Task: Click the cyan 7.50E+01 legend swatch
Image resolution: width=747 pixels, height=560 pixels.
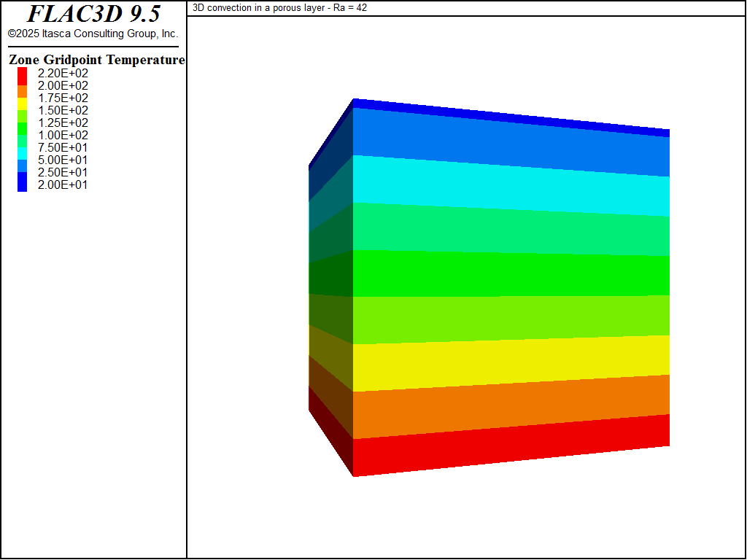Action: (x=22, y=153)
